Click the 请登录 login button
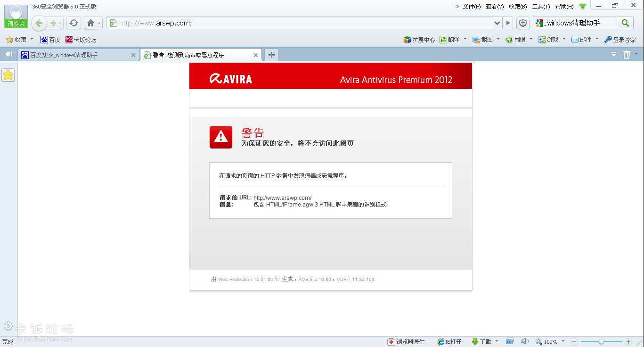Viewport: 644px width, 347px height. pyautogui.click(x=16, y=24)
